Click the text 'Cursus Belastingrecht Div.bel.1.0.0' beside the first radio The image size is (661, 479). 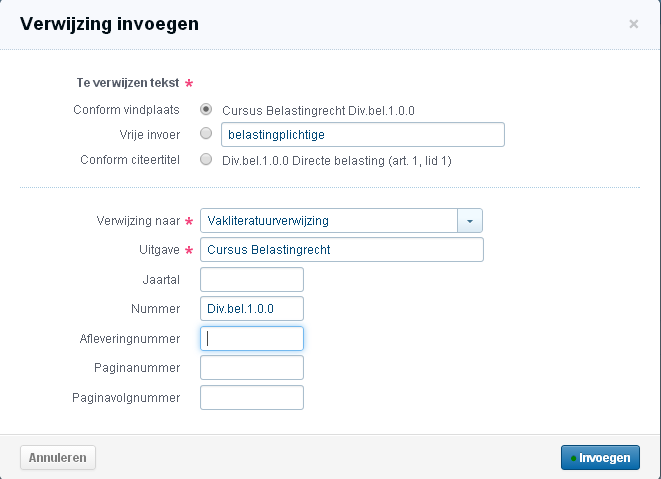[318, 110]
